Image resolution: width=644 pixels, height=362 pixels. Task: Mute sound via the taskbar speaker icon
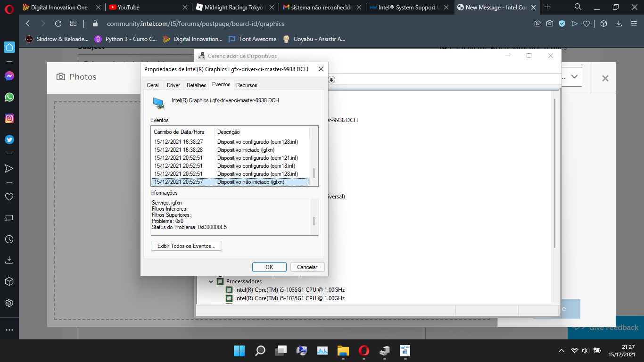(x=586, y=351)
